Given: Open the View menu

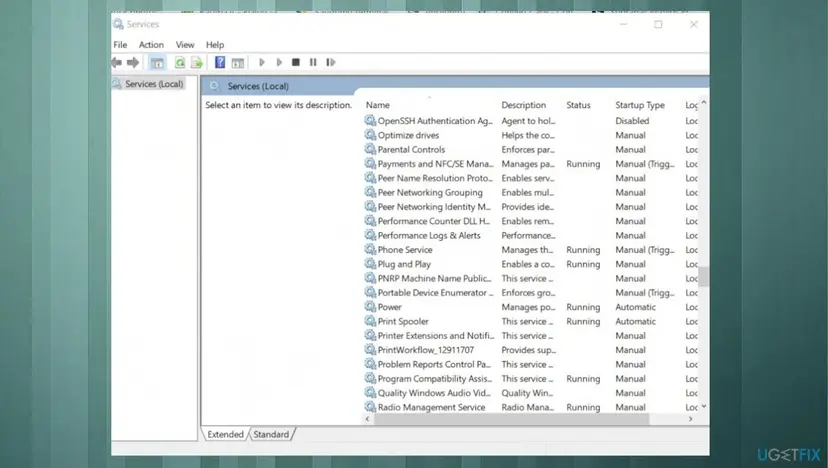Looking at the screenshot, I should [185, 45].
